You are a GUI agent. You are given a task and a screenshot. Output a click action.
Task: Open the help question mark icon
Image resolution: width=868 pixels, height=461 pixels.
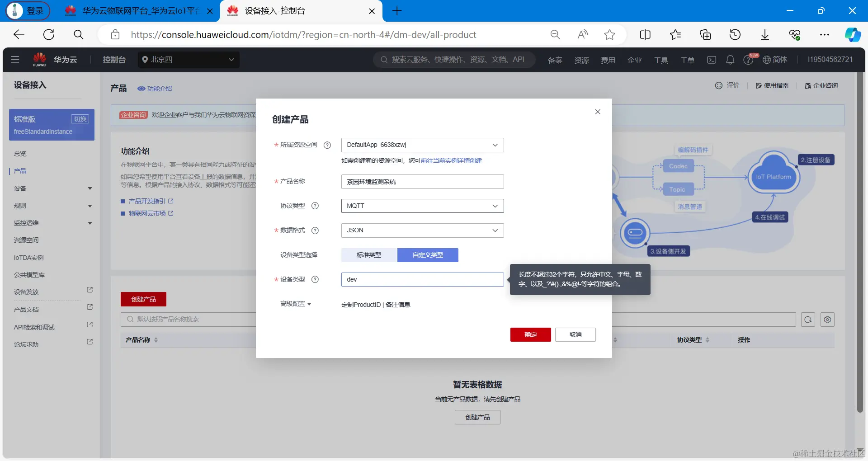[748, 60]
